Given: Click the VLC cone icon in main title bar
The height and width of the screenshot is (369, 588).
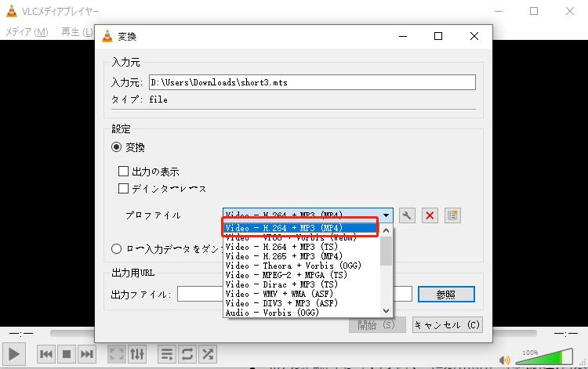Looking at the screenshot, I should [x=12, y=11].
